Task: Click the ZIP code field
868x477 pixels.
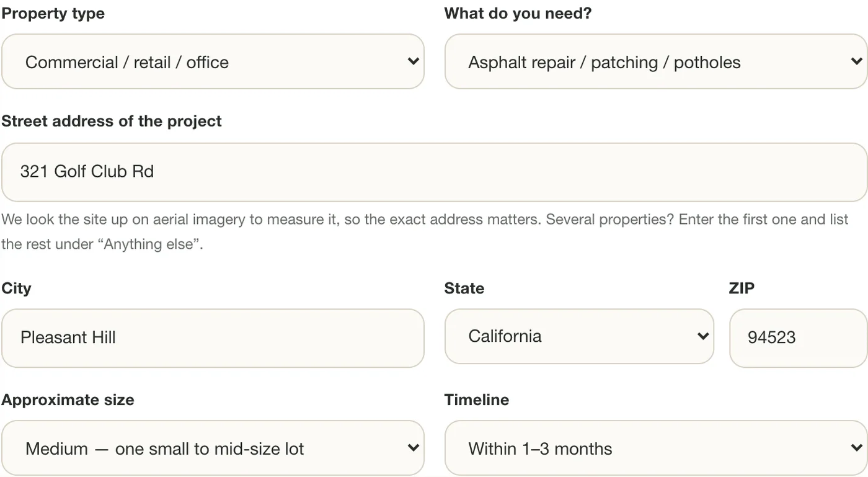Action: point(799,337)
